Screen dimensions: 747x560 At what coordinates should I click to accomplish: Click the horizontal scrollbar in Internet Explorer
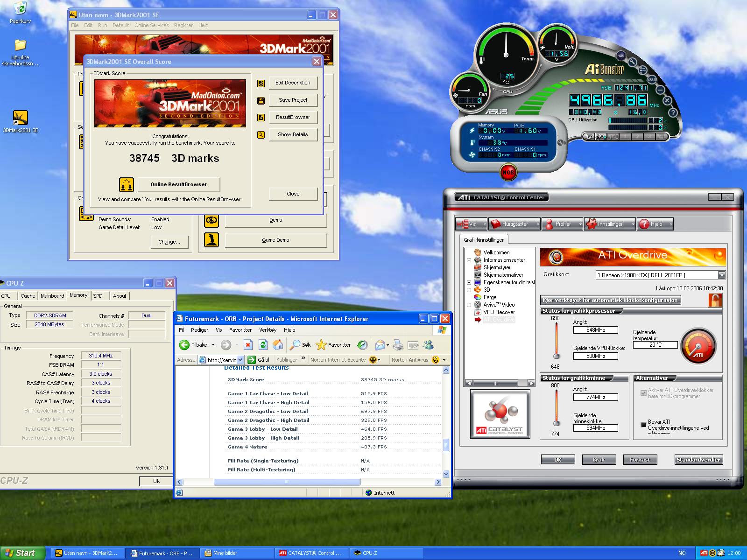[287, 482]
